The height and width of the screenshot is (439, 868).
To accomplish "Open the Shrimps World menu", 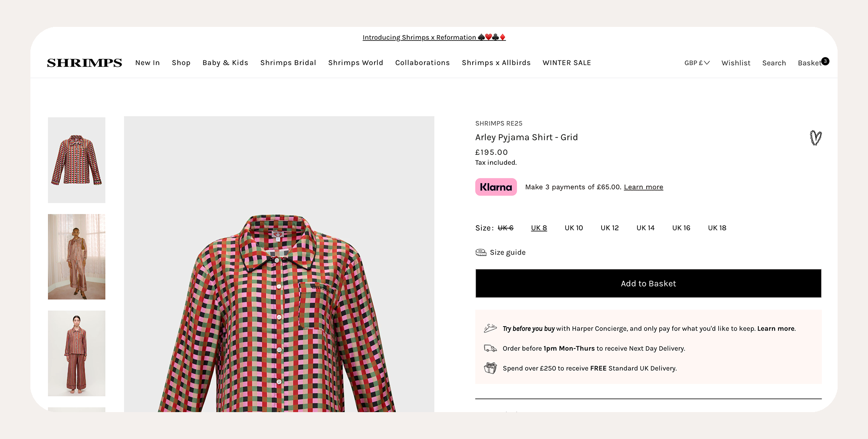I will coord(355,63).
